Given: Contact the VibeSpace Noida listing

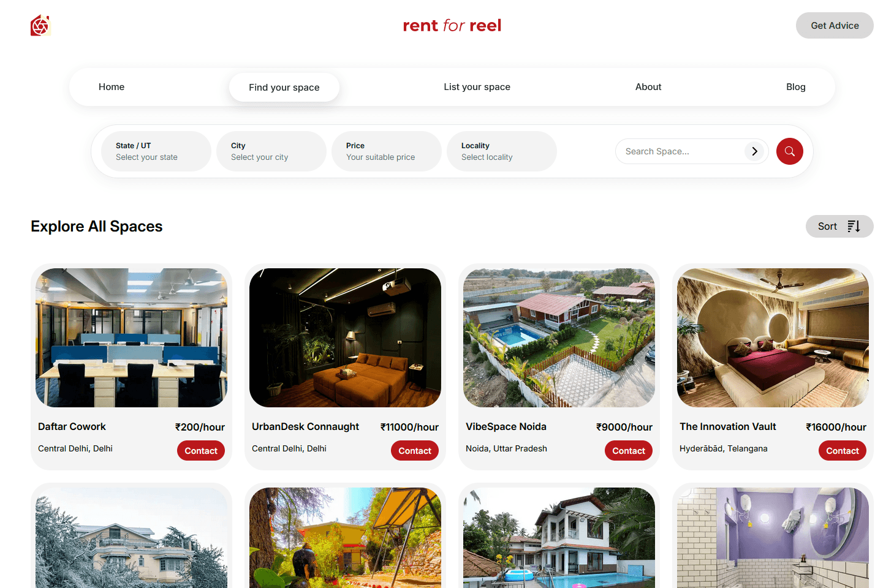Looking at the screenshot, I should pos(629,451).
